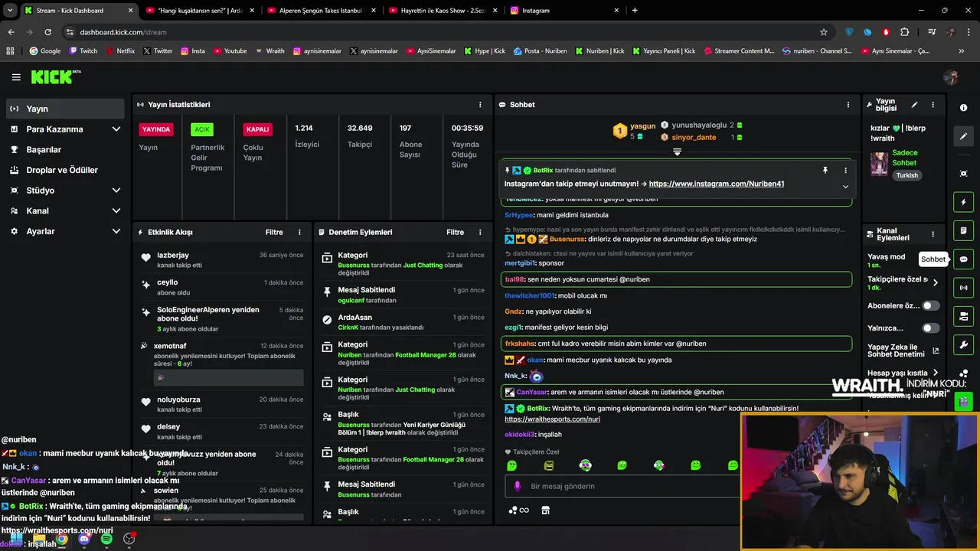Select Yayın in the sidebar
The image size is (980, 551).
(65, 109)
